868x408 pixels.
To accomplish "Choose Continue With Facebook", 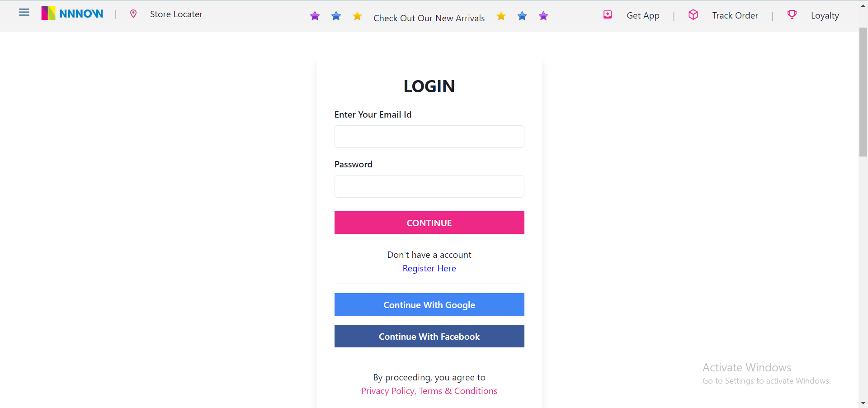I will click(429, 336).
